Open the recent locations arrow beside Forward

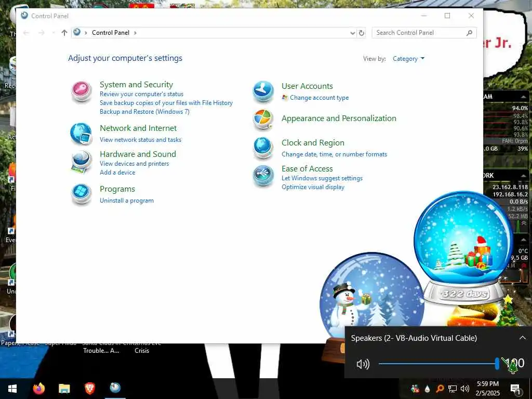(54, 33)
